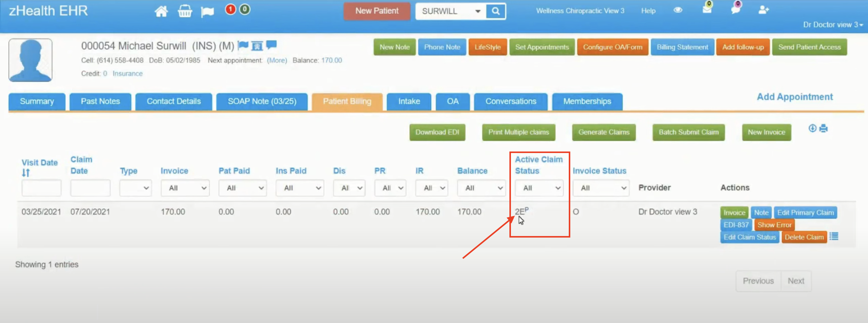
Task: Click the Generate Claims button
Action: tap(604, 132)
